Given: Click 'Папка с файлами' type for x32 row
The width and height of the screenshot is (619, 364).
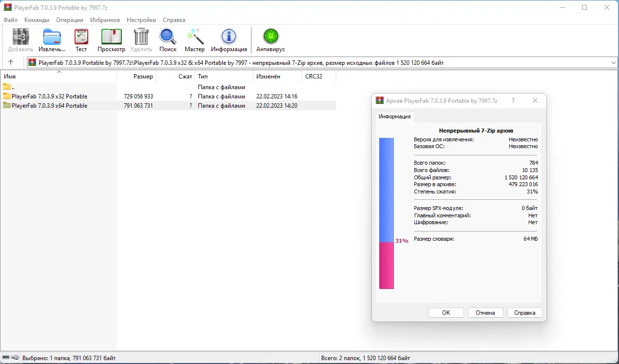Looking at the screenshot, I should click(x=221, y=96).
